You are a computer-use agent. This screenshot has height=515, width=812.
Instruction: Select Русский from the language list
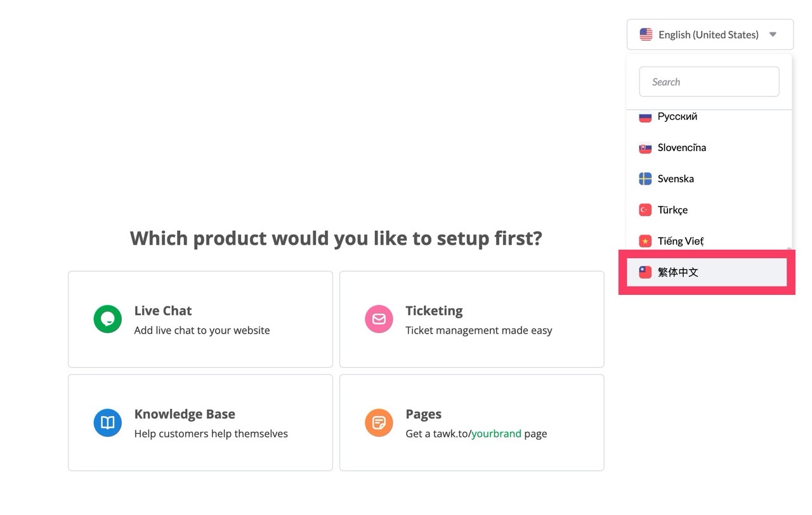click(x=678, y=117)
